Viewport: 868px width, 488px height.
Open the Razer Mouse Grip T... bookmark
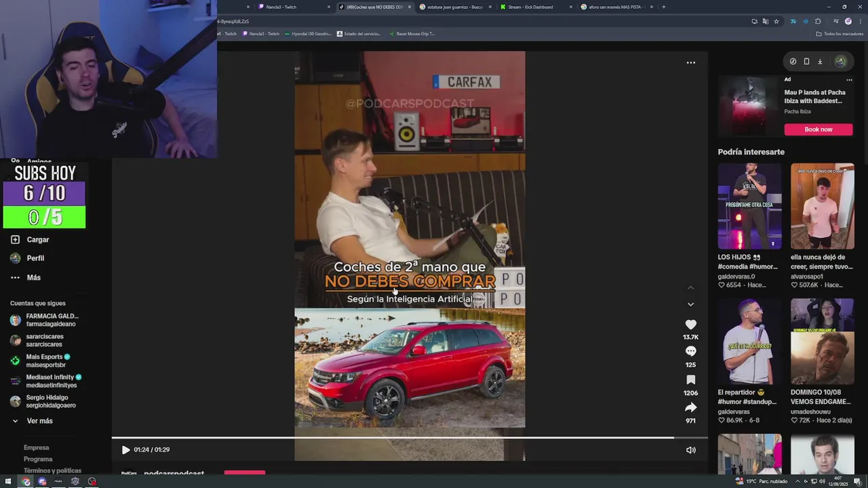pos(412,34)
